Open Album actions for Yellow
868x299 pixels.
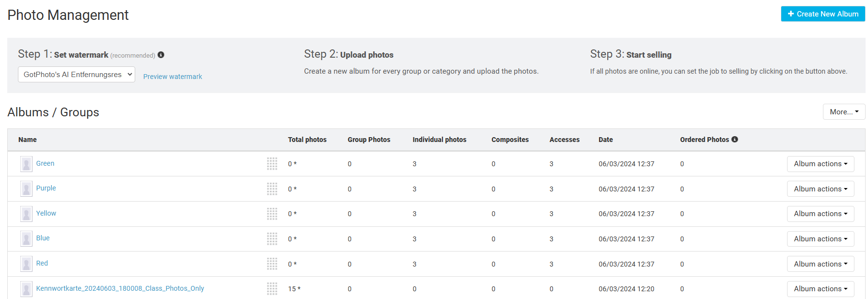[x=821, y=214]
